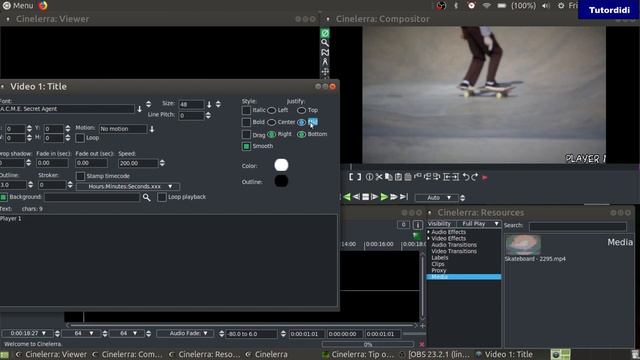The image size is (640, 360).
Task: Click the Compositor info circle icon
Action: click(x=369, y=177)
